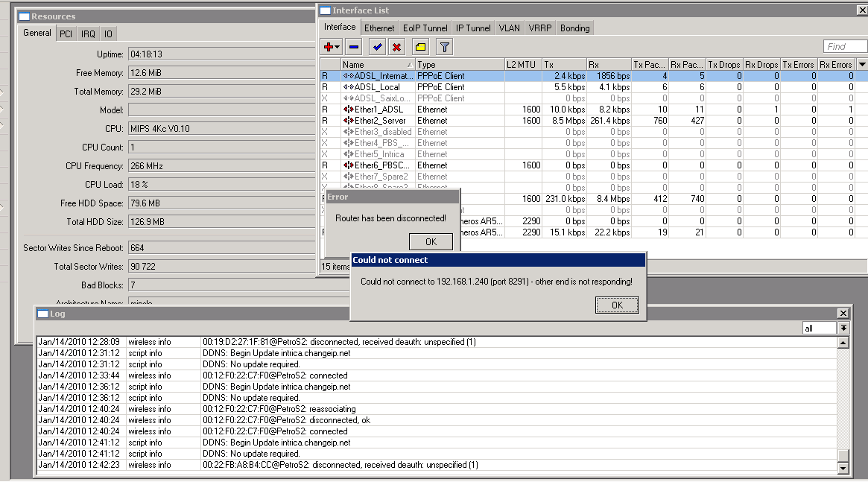Expand the column chooser dropdown arrow
868x482 pixels.
861,65
